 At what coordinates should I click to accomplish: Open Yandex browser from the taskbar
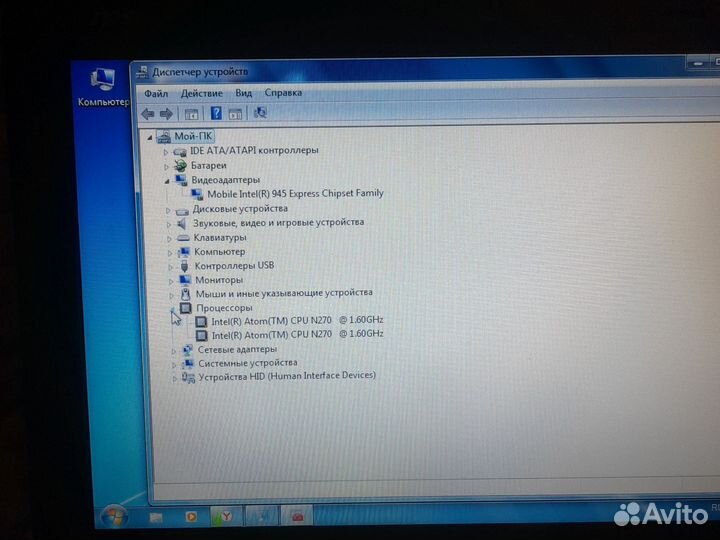pyautogui.click(x=227, y=516)
